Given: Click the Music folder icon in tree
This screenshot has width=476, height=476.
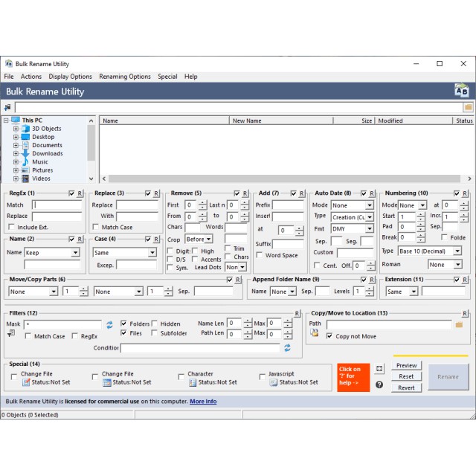Looking at the screenshot, I should tap(25, 161).
